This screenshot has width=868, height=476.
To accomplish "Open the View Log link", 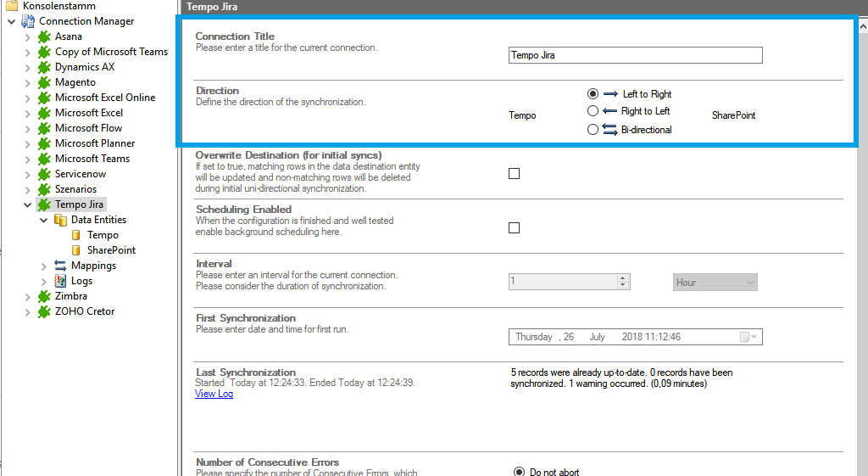I will pyautogui.click(x=214, y=394).
